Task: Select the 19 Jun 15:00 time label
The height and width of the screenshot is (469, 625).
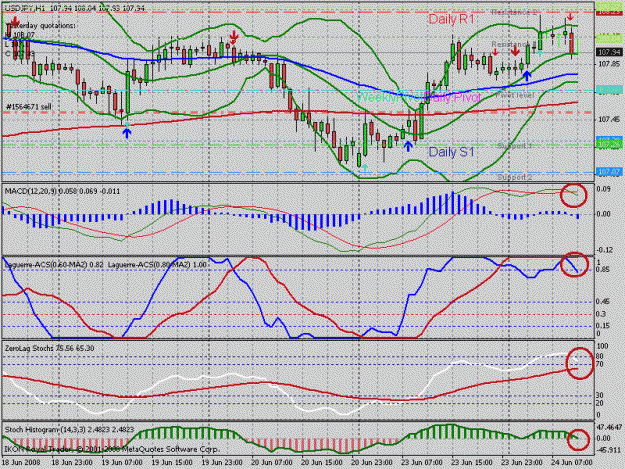Action: tap(172, 463)
